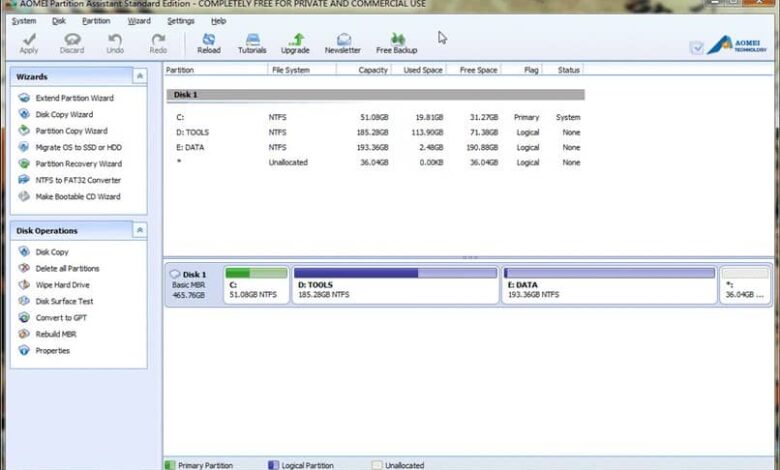Sort by Free Space column header
This screenshot has width=780, height=470.
(474, 70)
